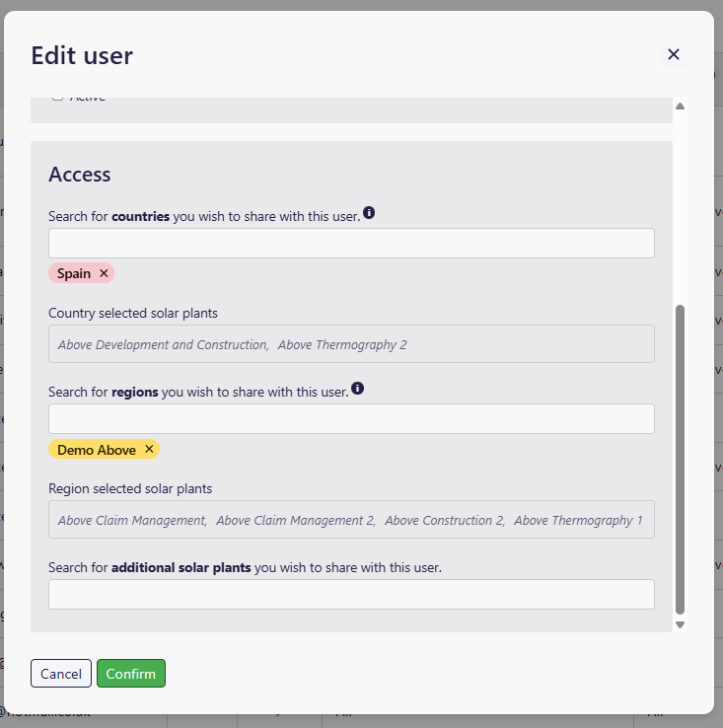Click the scrollbar up arrow
Viewport: 723px width, 728px height.
[x=680, y=106]
